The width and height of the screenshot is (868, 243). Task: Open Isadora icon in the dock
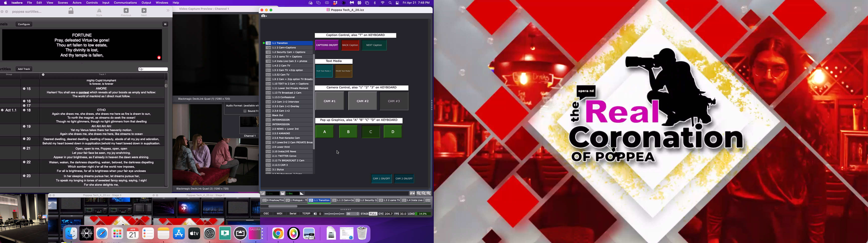255,234
